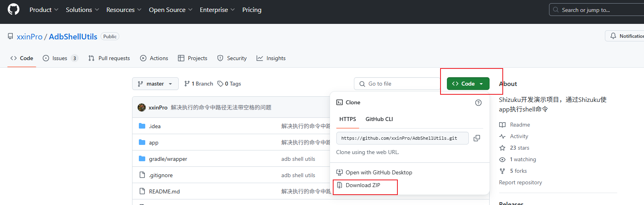Click the .idea folder icon
644x205 pixels.
tap(142, 126)
